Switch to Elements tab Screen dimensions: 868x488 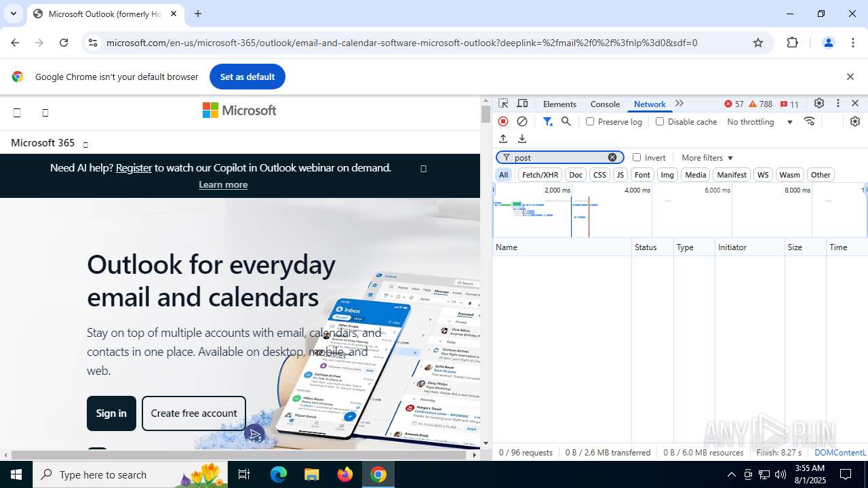point(559,104)
